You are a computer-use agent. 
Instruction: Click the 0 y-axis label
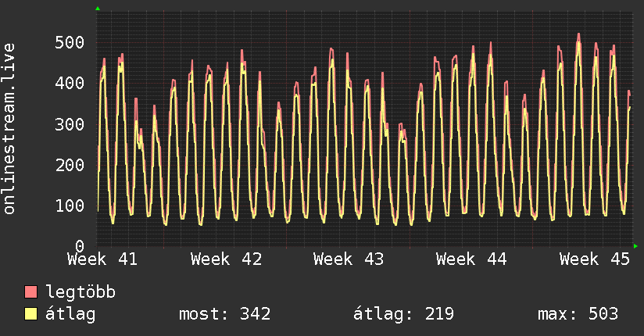coord(80,246)
